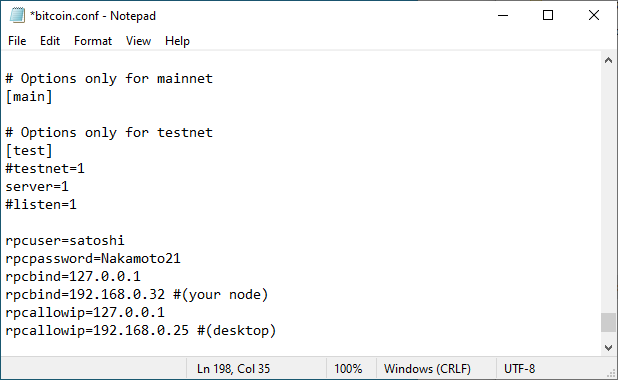The image size is (618, 380).
Task: Open the View menu
Action: (138, 41)
